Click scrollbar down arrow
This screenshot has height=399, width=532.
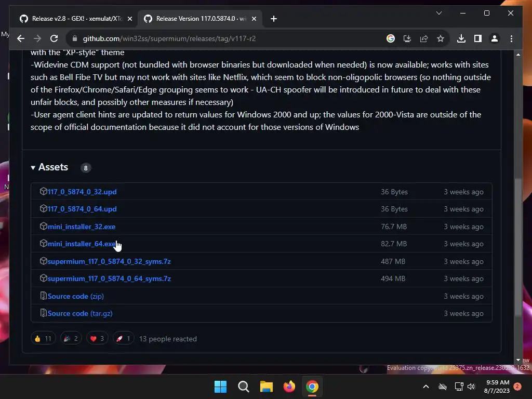[x=518, y=360]
